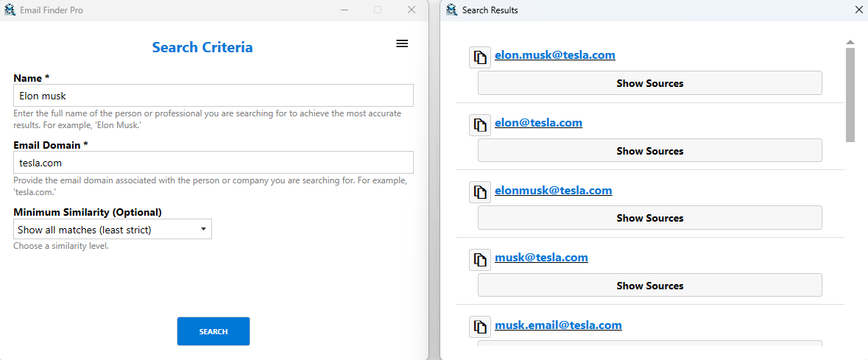Copy elonmusk@tesla.com via its copy icon
Screen dimensions: 868x360
pyautogui.click(x=480, y=192)
